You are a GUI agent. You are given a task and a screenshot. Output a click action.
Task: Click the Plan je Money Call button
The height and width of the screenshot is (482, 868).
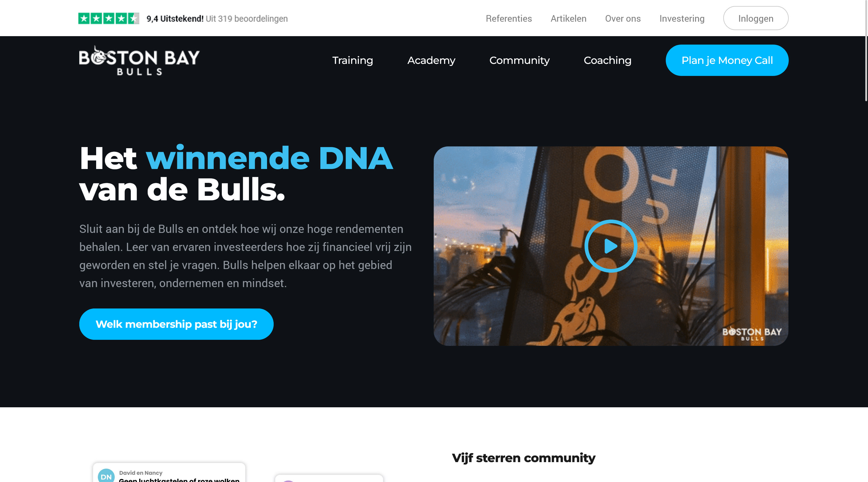pyautogui.click(x=727, y=60)
